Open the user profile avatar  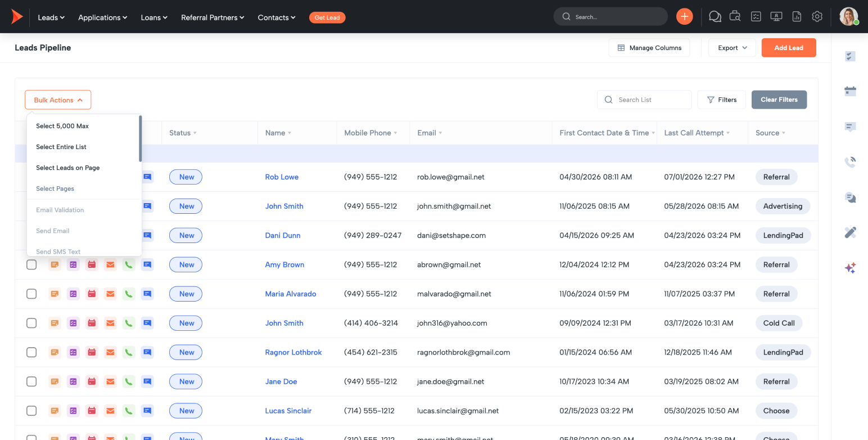point(848,16)
